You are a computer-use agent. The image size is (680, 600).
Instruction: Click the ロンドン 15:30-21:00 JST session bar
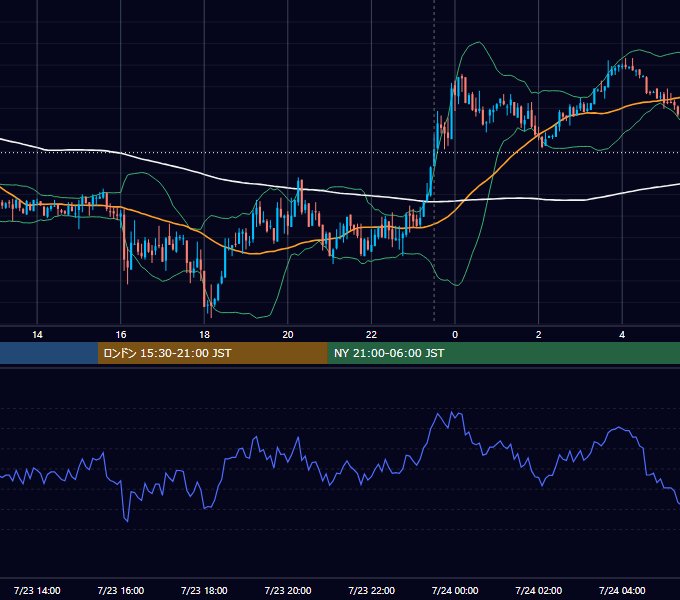pyautogui.click(x=212, y=353)
